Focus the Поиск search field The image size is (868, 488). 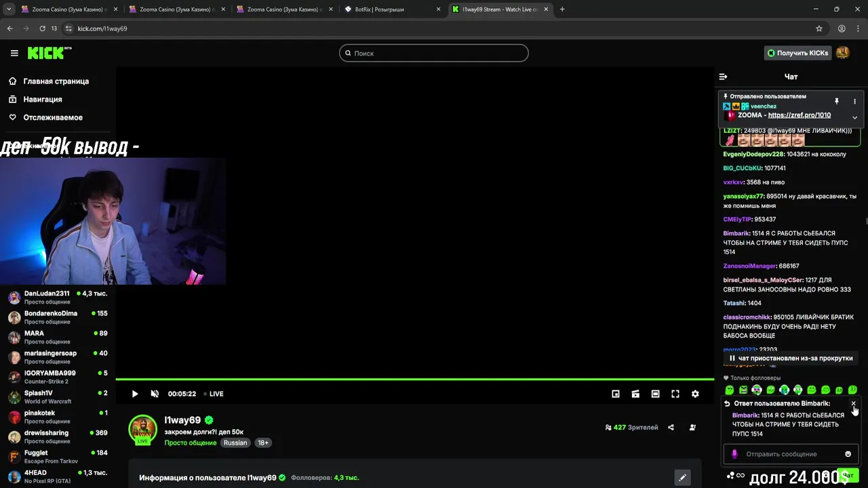click(x=434, y=53)
